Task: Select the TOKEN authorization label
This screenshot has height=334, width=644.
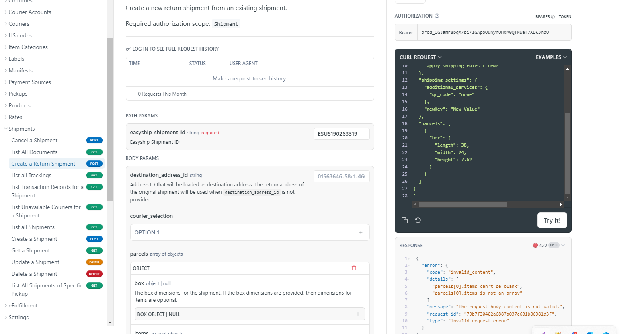Action: (x=565, y=17)
